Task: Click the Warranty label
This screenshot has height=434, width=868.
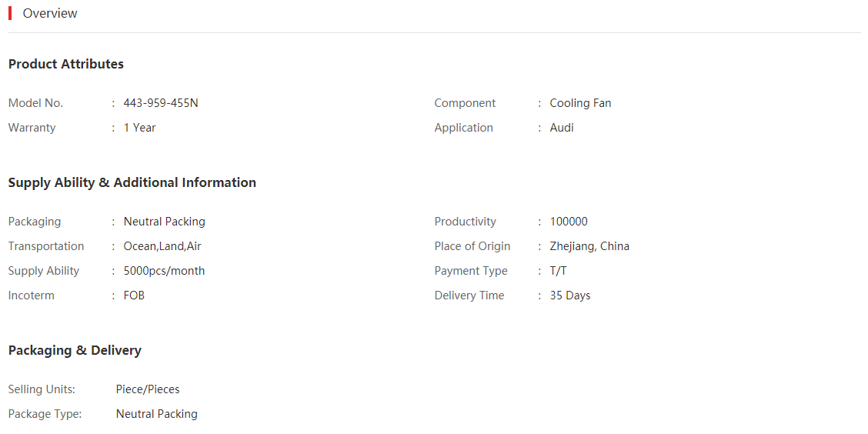Action: (32, 127)
